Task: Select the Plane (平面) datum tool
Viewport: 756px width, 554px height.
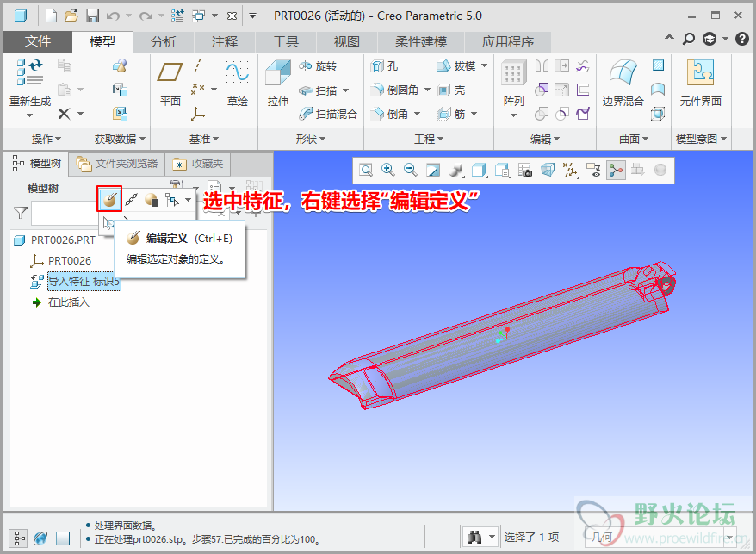Action: coord(170,83)
